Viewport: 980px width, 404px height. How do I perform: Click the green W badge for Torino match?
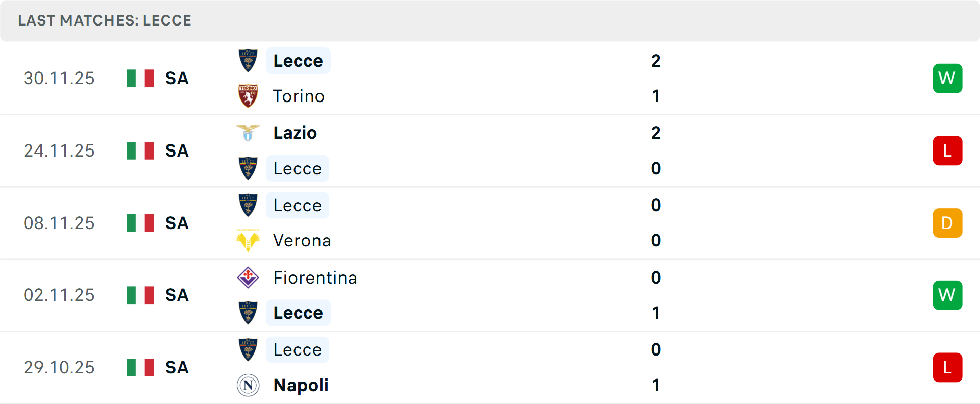coord(948,78)
